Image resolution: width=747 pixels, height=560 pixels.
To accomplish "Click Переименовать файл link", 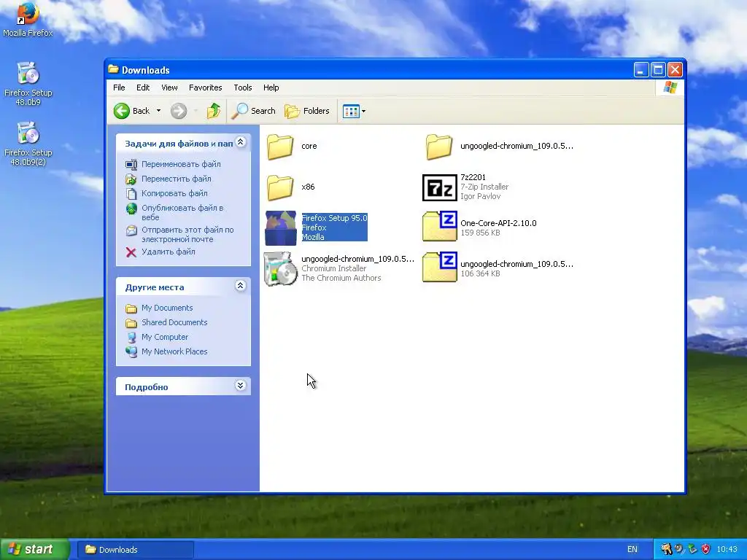I will point(181,164).
